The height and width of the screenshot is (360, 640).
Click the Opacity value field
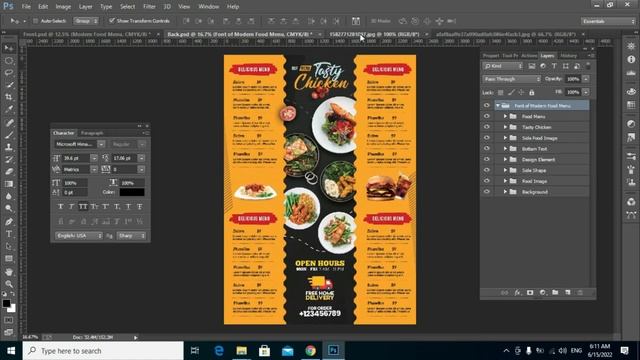(x=573, y=79)
